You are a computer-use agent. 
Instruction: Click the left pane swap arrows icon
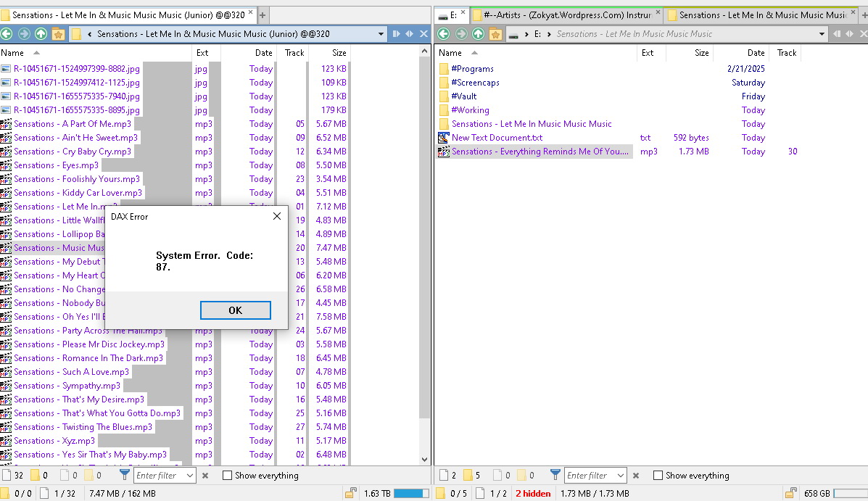pyautogui.click(x=410, y=34)
